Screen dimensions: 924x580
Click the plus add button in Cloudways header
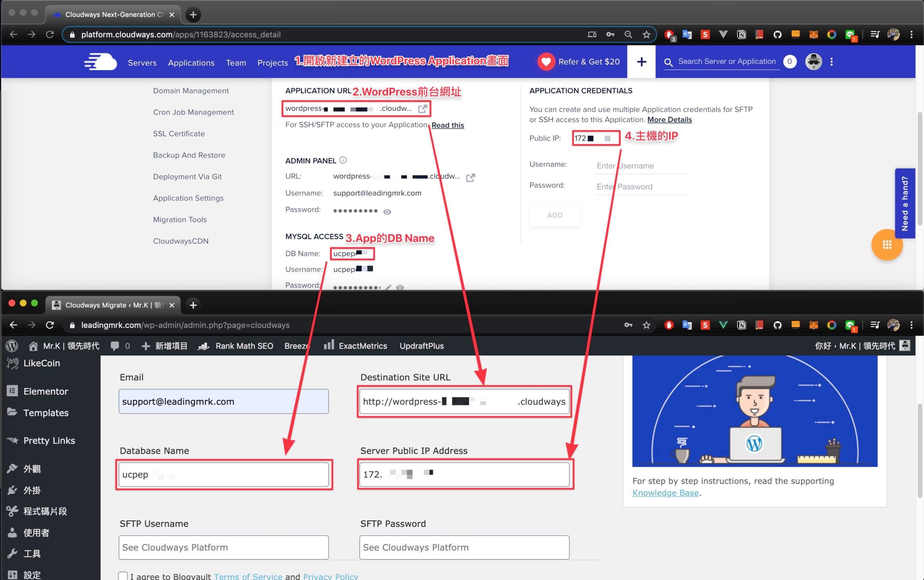click(x=641, y=62)
